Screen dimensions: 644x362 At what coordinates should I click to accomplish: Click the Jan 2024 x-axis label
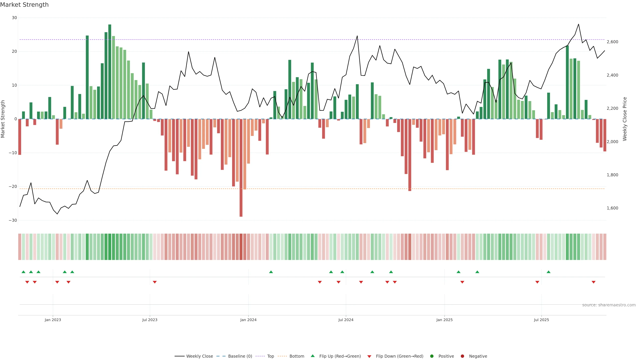tap(248, 320)
